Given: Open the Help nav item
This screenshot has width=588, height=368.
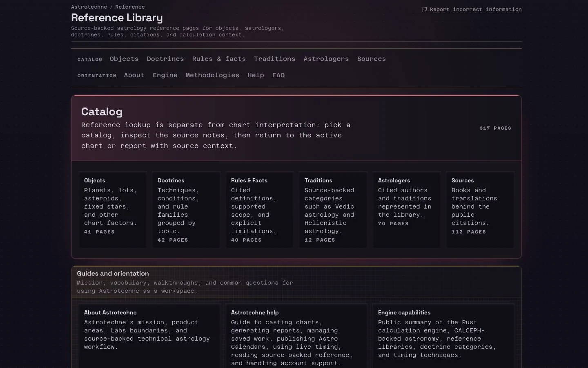Looking at the screenshot, I should (x=256, y=75).
